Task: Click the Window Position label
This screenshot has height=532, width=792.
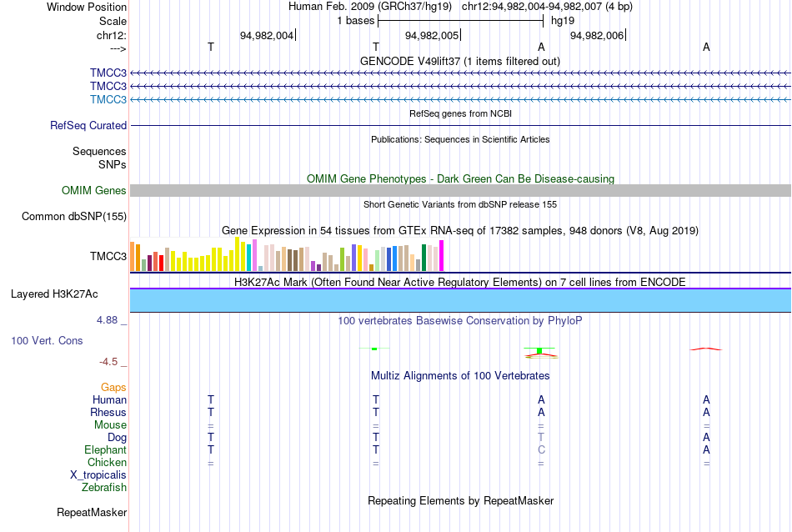Action: click(x=87, y=7)
